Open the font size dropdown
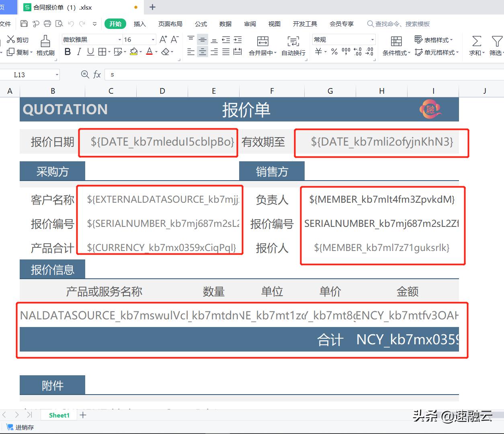 pos(152,39)
